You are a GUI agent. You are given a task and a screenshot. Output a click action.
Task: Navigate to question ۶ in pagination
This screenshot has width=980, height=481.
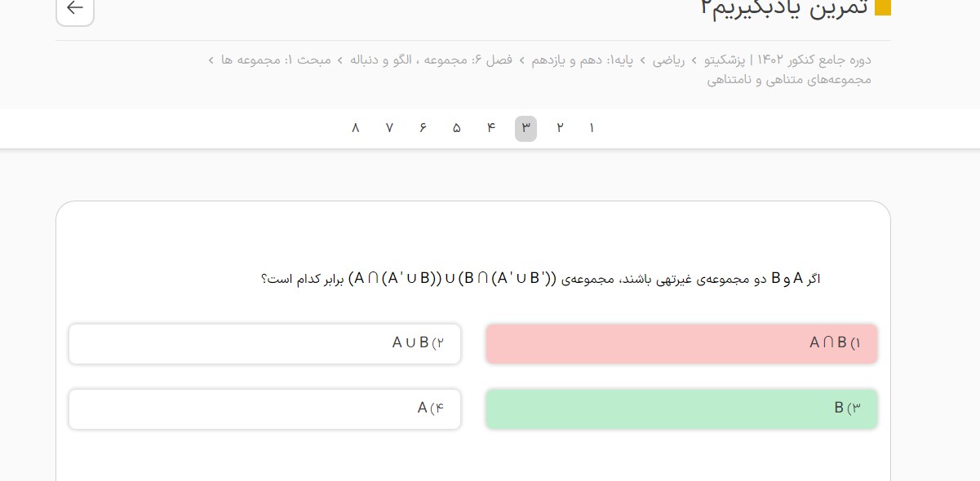click(423, 128)
